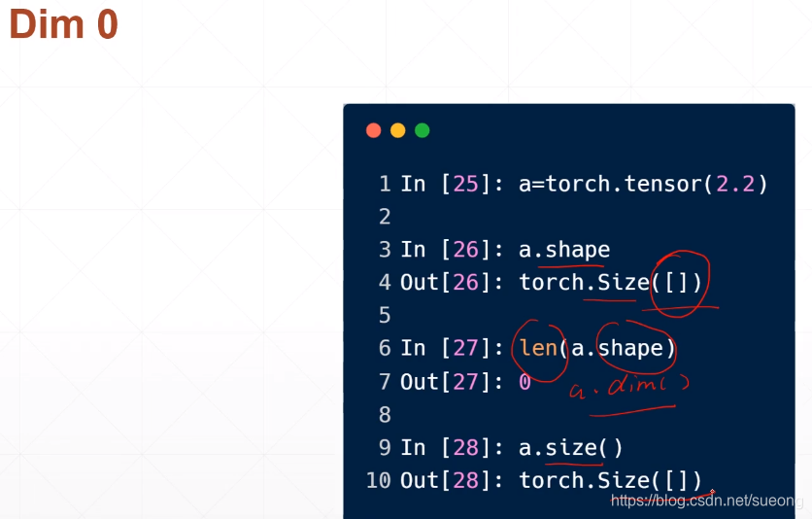Click the yellow minimize dot of code window

click(x=397, y=130)
